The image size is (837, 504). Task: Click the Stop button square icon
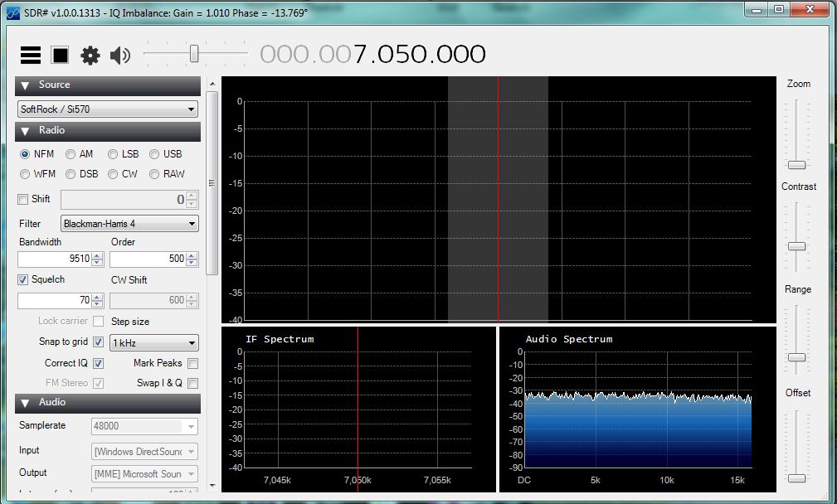pyautogui.click(x=60, y=55)
